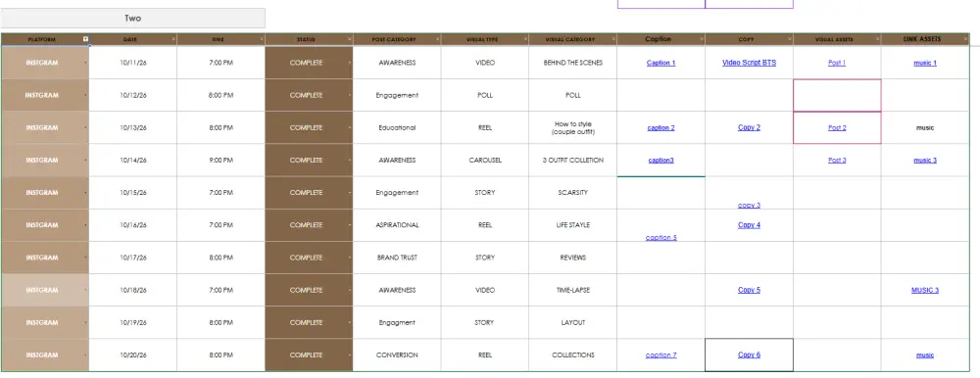Select the Educational post category cell
980x378 pixels.
click(x=397, y=128)
